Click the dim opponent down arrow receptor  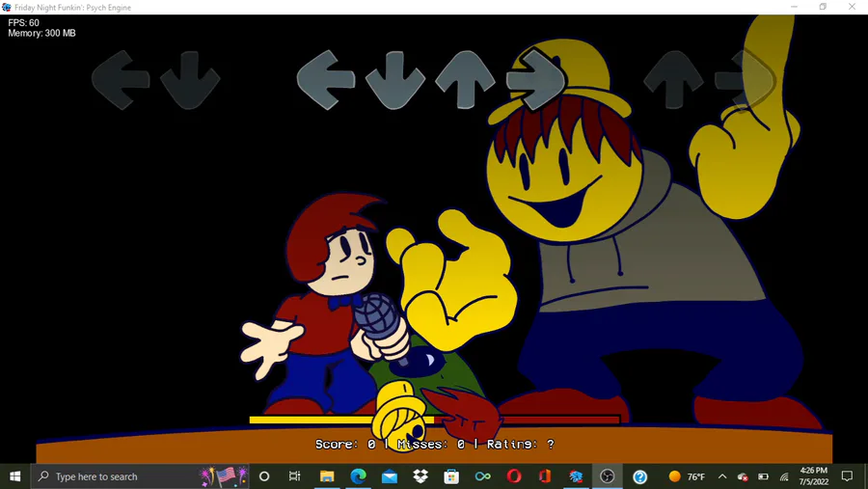click(x=190, y=80)
